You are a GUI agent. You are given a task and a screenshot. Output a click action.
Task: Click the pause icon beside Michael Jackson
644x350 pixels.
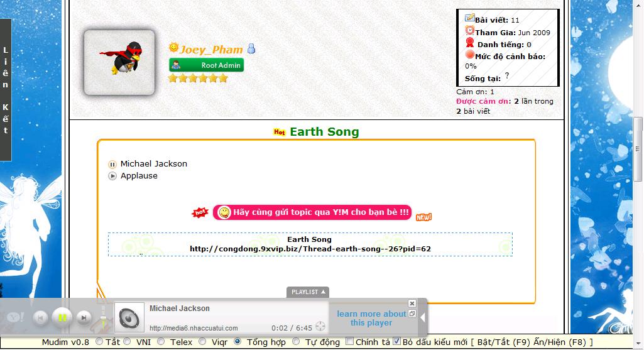(x=112, y=164)
